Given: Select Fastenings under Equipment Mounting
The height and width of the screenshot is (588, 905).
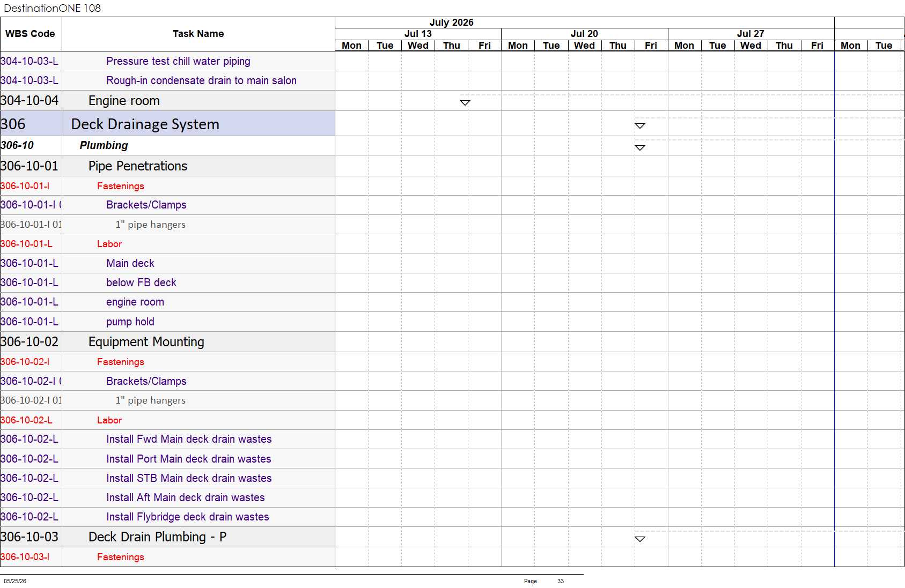Looking at the screenshot, I should [x=121, y=362].
